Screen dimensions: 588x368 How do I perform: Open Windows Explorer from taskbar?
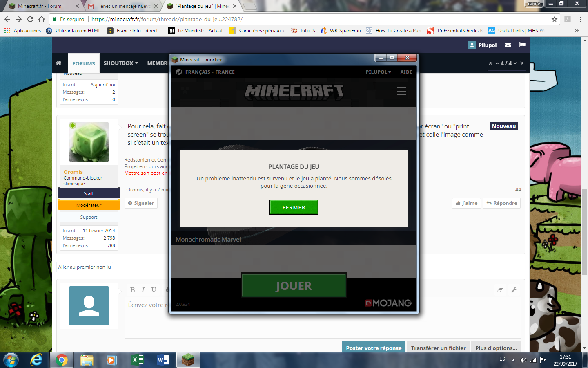click(x=87, y=360)
